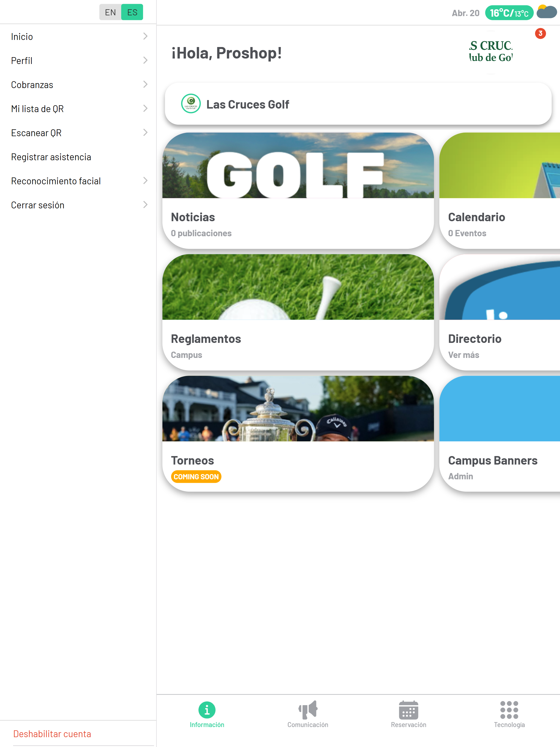Expand the Perfil chevron arrow
The height and width of the screenshot is (747, 560).
click(145, 60)
